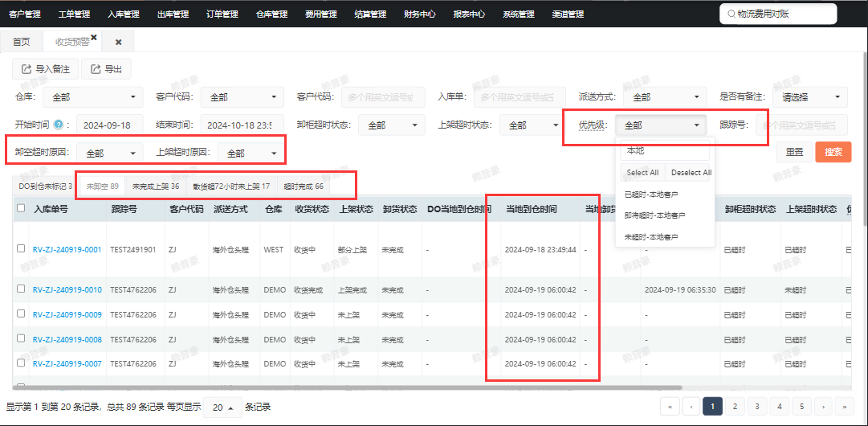This screenshot has width=868, height=426.
Task: Click the 重置 button
Action: coord(794,153)
